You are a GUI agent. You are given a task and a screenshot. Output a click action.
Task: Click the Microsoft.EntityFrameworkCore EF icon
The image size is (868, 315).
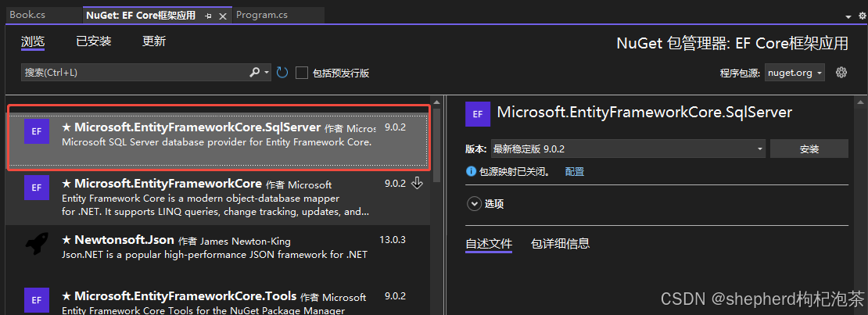(37, 188)
